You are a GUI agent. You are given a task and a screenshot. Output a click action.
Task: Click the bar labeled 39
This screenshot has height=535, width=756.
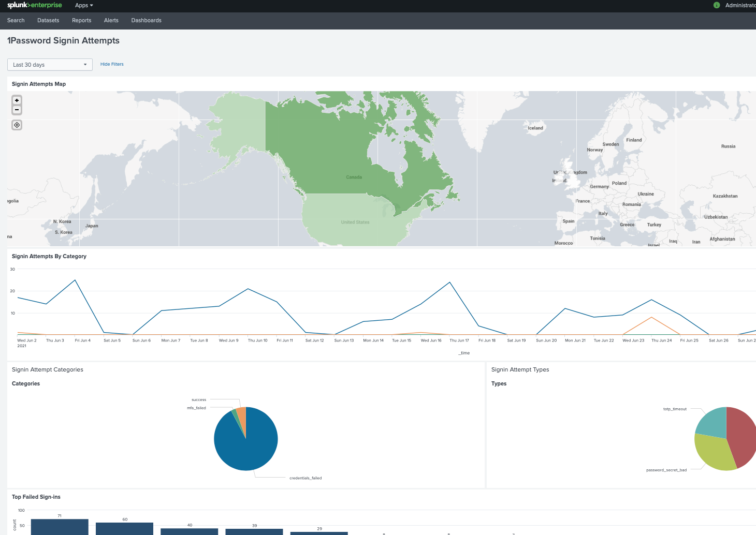pyautogui.click(x=254, y=532)
